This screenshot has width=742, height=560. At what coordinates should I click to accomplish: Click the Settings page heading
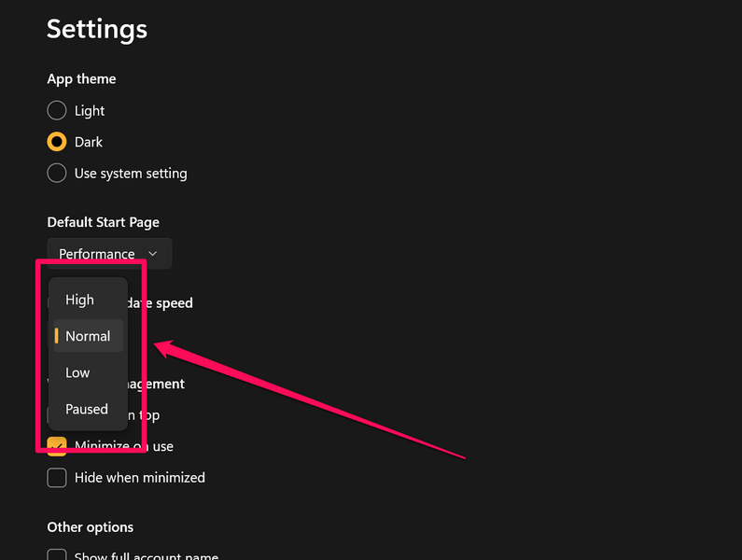coord(97,29)
